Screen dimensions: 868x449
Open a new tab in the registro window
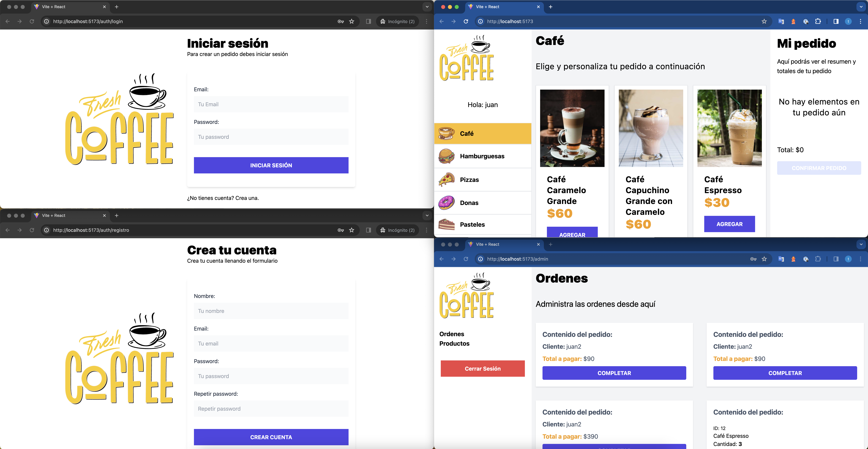click(x=117, y=216)
